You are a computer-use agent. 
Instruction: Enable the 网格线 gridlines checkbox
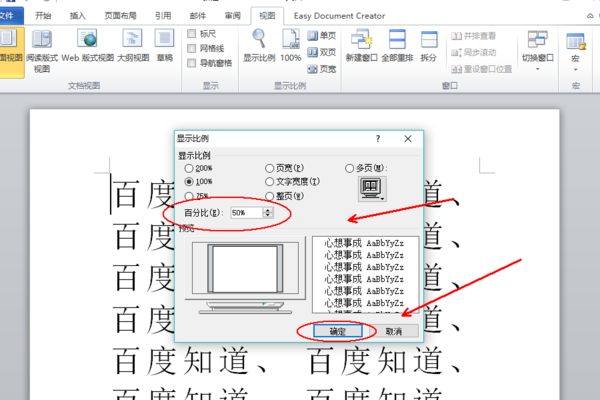192,49
